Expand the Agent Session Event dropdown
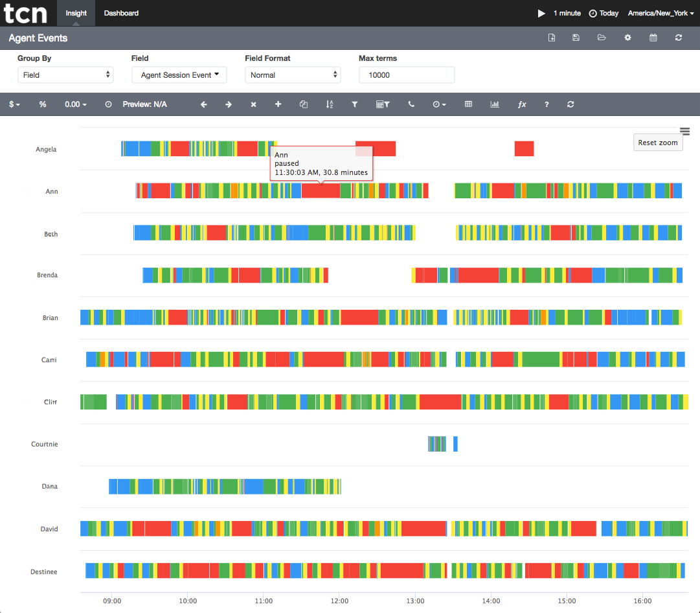This screenshot has height=613, width=700. click(179, 75)
